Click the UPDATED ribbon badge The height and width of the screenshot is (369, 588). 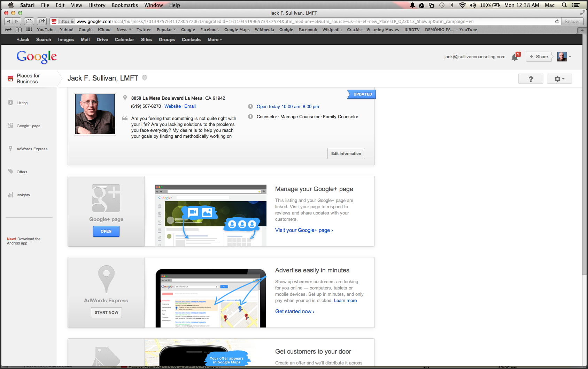pos(362,94)
